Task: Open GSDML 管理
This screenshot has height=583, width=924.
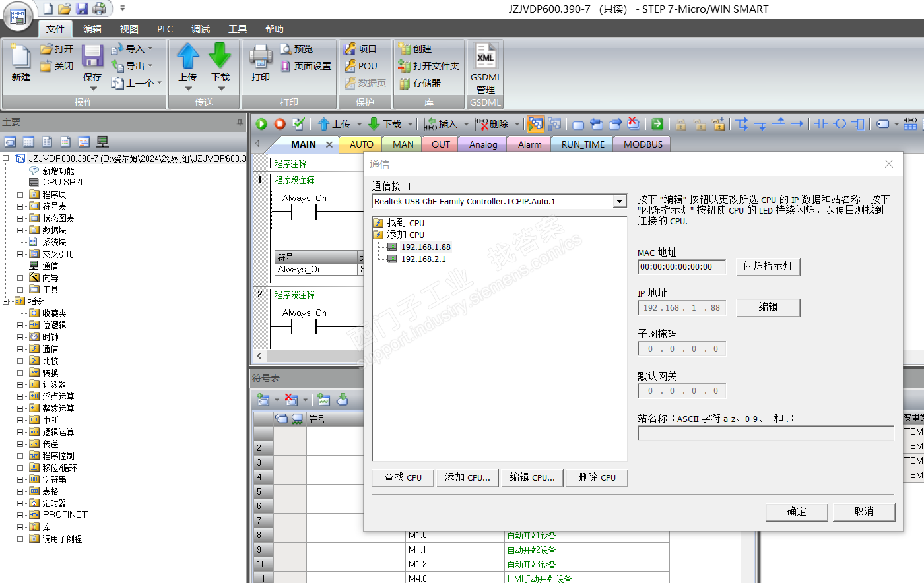Action: (486, 69)
